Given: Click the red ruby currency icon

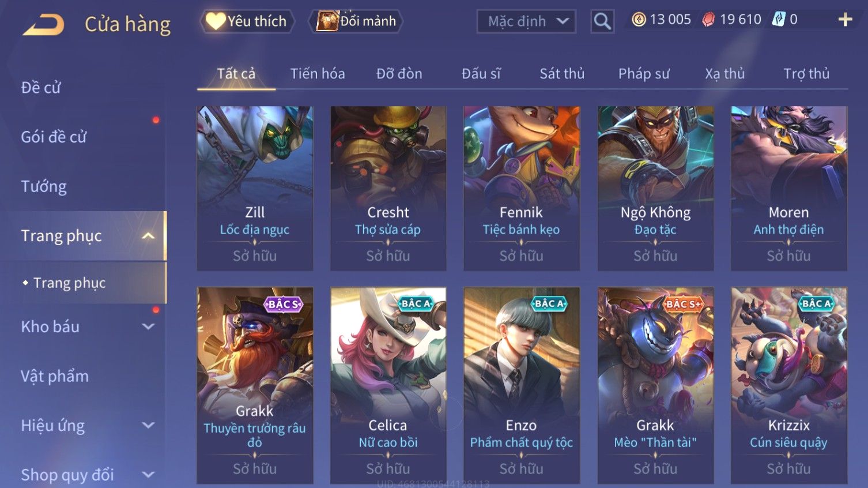Looking at the screenshot, I should 708,20.
